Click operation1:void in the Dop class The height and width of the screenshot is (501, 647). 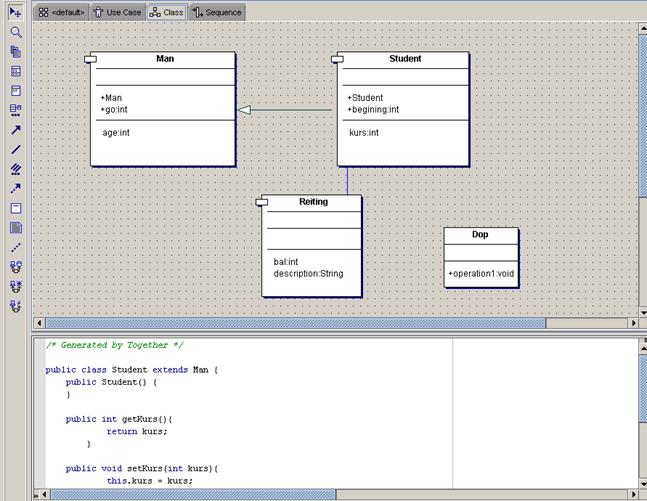481,273
